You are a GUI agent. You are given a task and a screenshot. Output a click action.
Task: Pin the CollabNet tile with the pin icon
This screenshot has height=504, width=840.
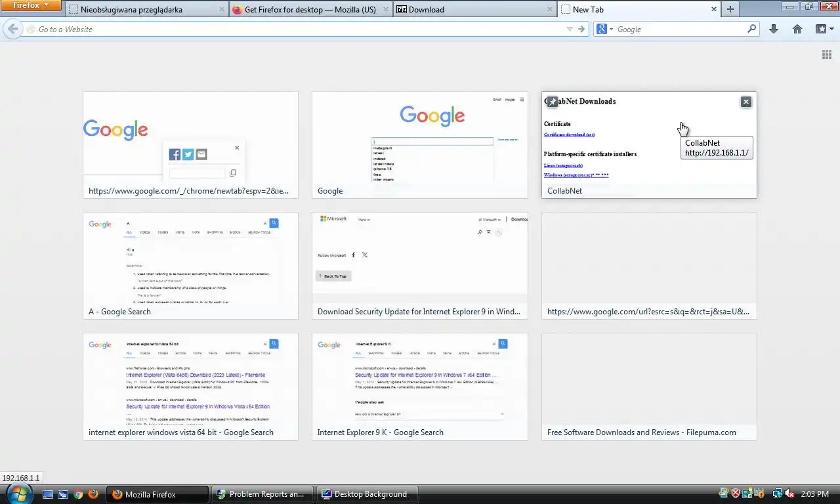coord(553,102)
